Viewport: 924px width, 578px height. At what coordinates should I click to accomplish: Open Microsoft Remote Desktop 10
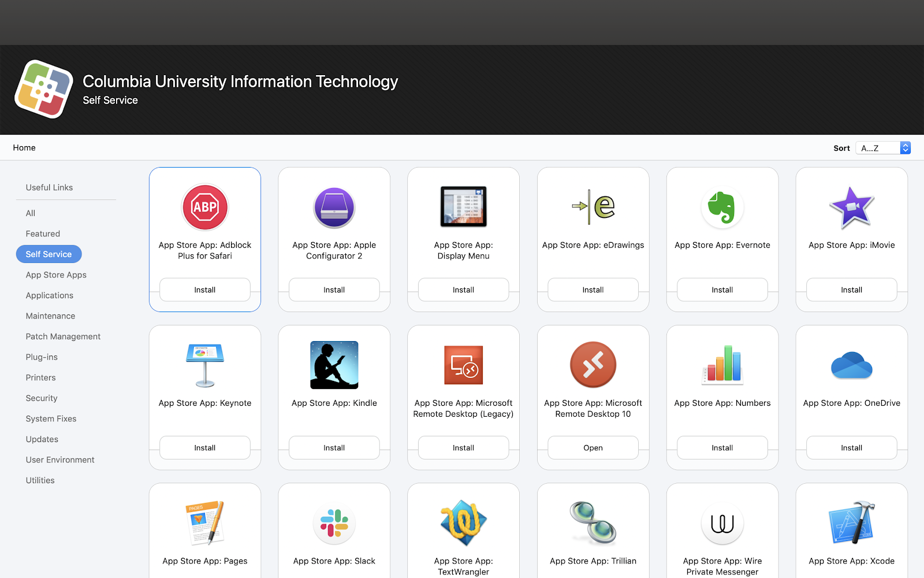pyautogui.click(x=593, y=447)
